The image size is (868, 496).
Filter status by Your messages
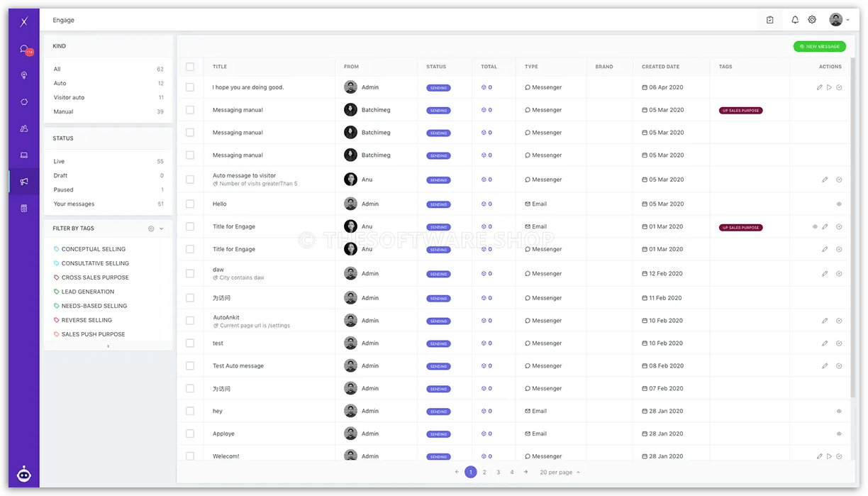coord(108,204)
